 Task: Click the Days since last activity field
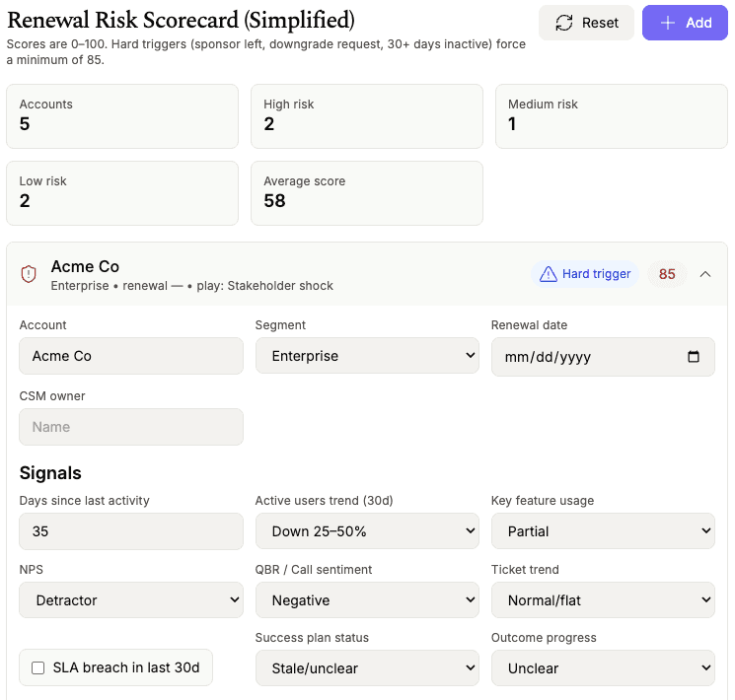point(131,531)
